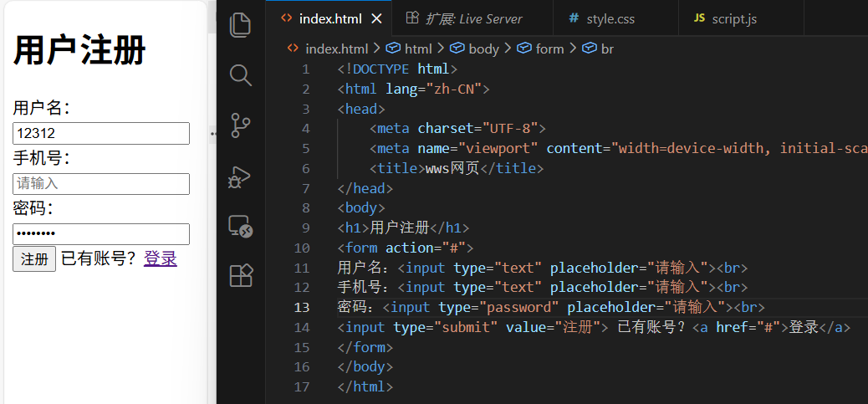Click the 手机号 input code line 12
The height and width of the screenshot is (404, 868).
pos(543,287)
